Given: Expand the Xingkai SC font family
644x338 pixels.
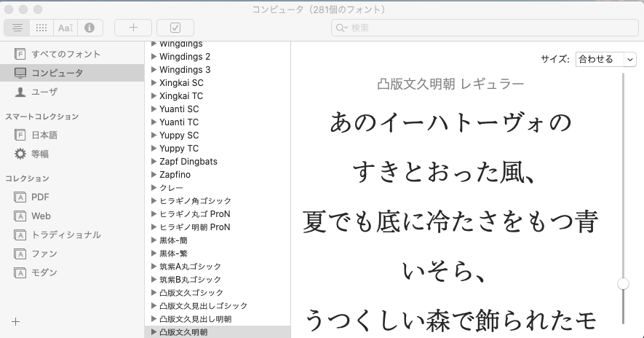Looking at the screenshot, I should (154, 82).
